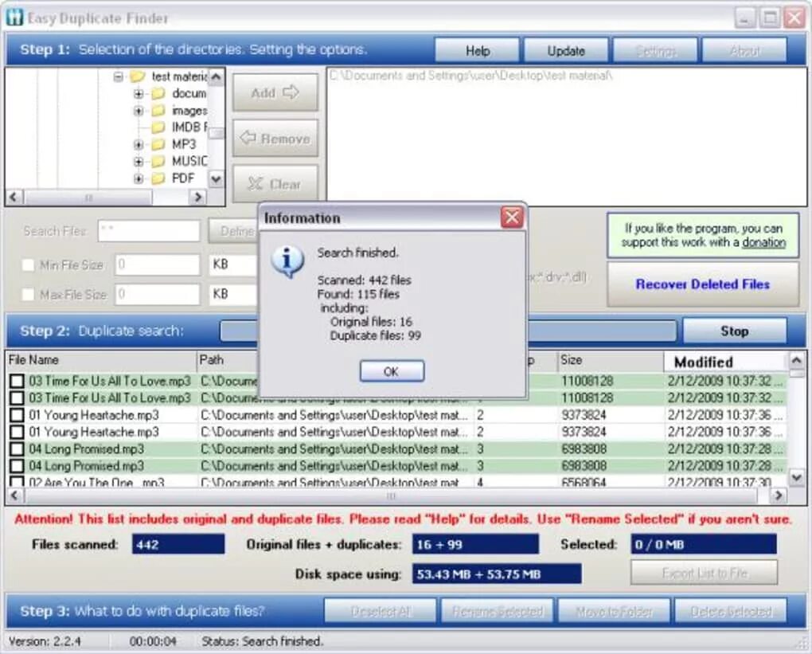Check the first 03 Time For Us All To Love.mp3 row
The height and width of the screenshot is (654, 812).
click(x=17, y=382)
